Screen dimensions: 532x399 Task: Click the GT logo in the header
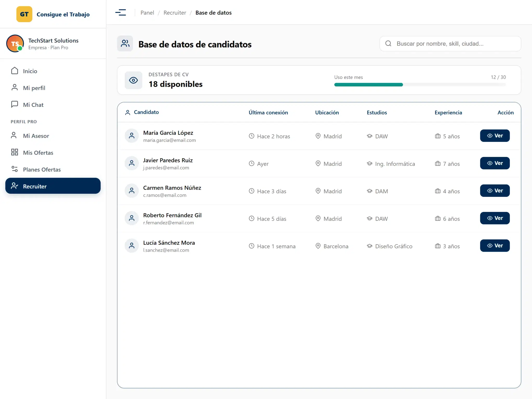[x=24, y=14]
